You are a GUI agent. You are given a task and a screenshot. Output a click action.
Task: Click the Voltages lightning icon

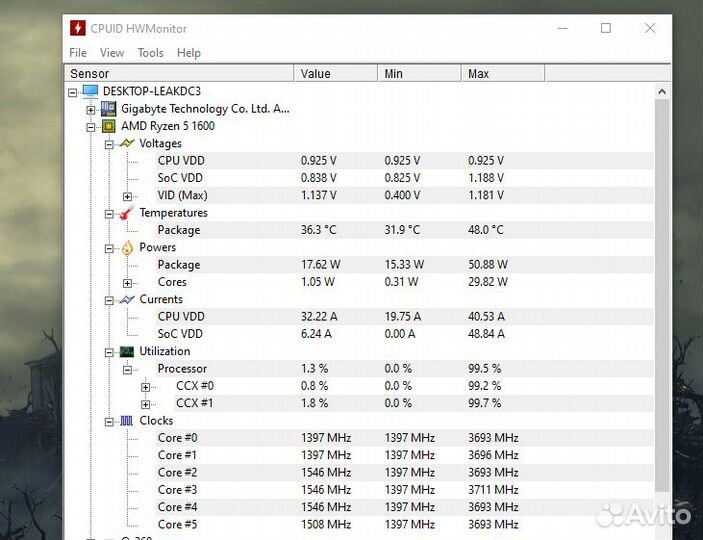[127, 144]
